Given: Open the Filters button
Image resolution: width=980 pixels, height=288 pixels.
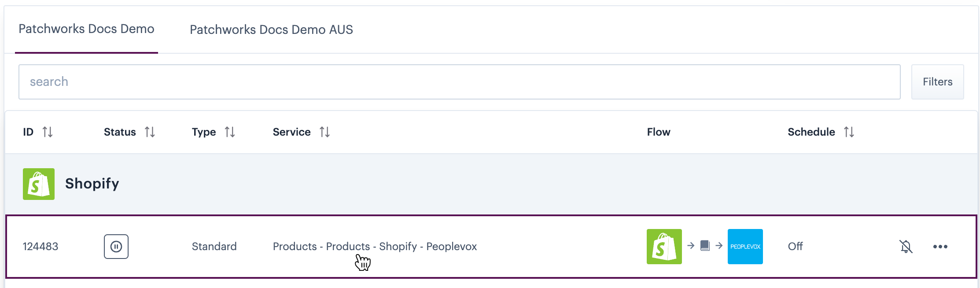Looking at the screenshot, I should point(937,82).
